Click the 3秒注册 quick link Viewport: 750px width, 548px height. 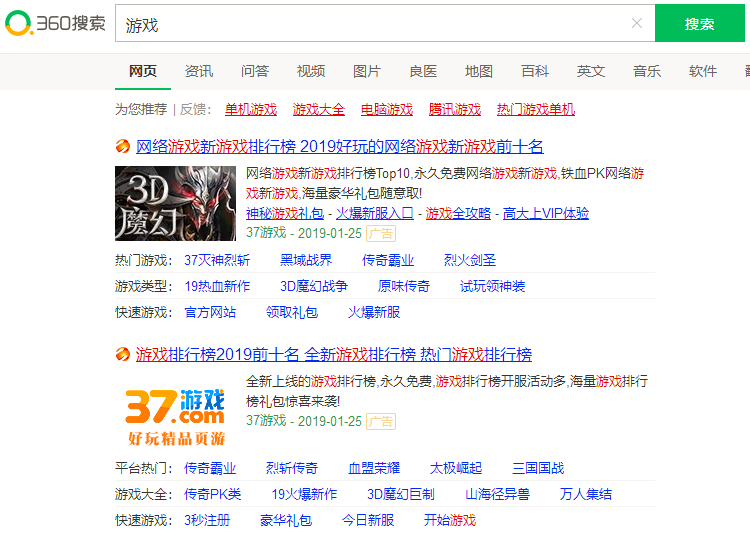tap(207, 520)
